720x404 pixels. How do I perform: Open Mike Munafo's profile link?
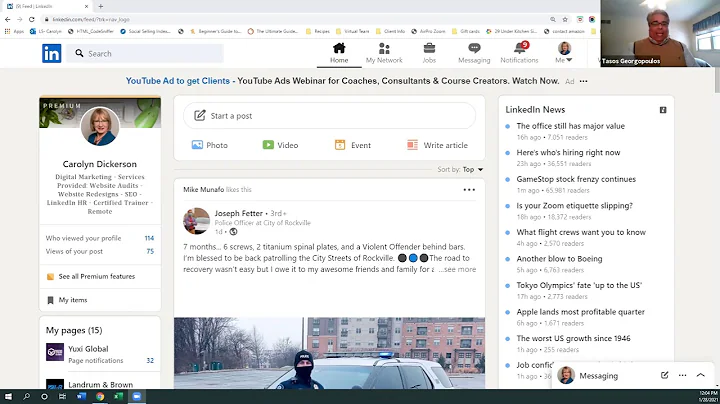(203, 189)
